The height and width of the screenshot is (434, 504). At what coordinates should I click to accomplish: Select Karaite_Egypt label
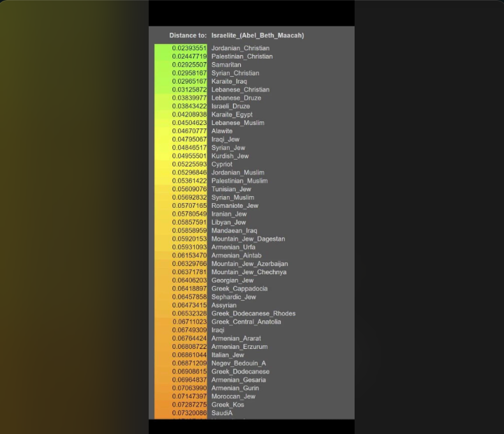click(232, 114)
